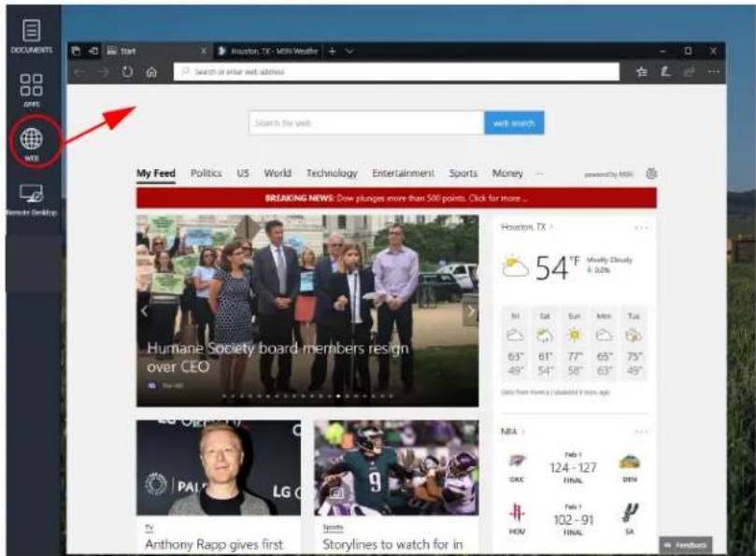Screen dimensions: 756x556
Task: Open weather card options ellipsis
Action: [641, 228]
